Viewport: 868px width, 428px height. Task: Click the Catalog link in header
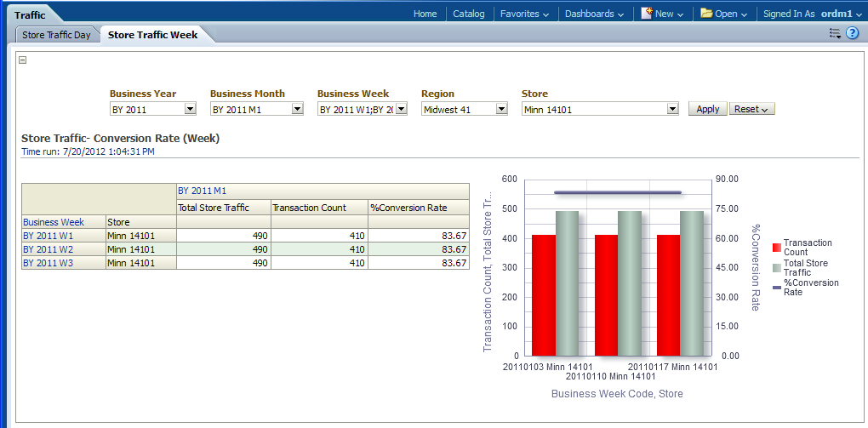click(468, 14)
